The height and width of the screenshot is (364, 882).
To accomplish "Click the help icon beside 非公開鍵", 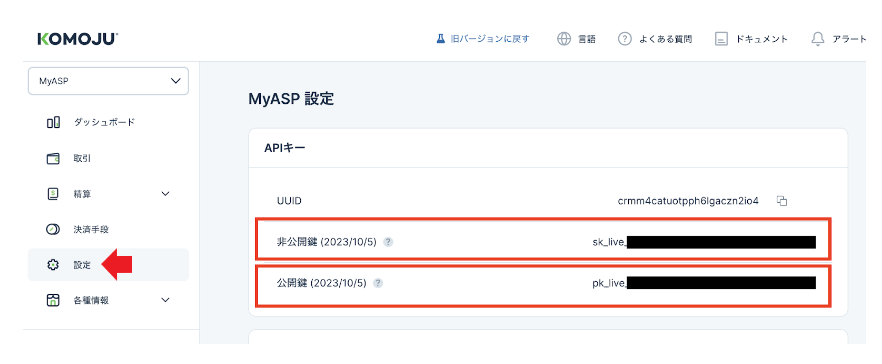I will (388, 242).
